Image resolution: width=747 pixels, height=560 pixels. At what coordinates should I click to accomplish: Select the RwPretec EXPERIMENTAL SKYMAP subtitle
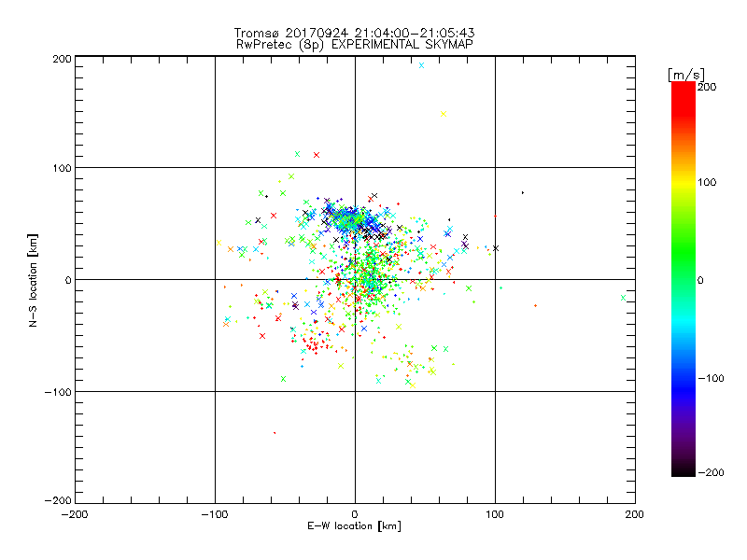click(x=355, y=45)
